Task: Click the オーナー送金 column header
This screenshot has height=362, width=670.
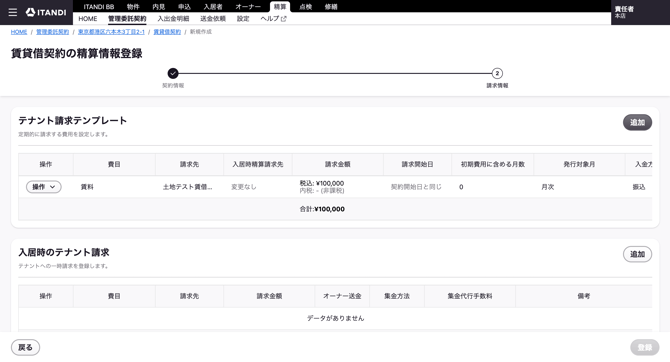Action: [342, 296]
